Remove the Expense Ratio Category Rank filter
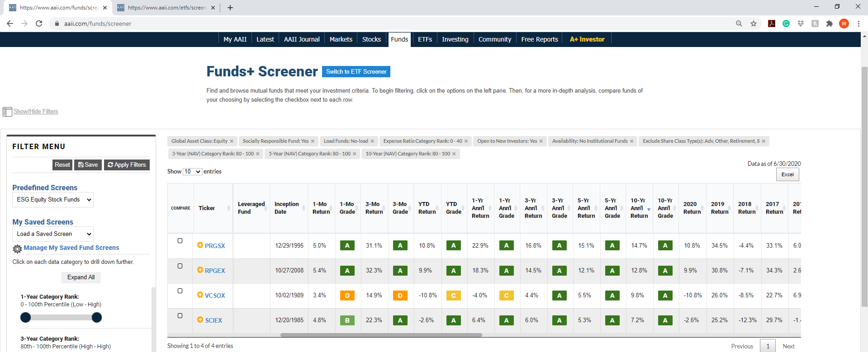The width and height of the screenshot is (868, 352). (x=466, y=141)
